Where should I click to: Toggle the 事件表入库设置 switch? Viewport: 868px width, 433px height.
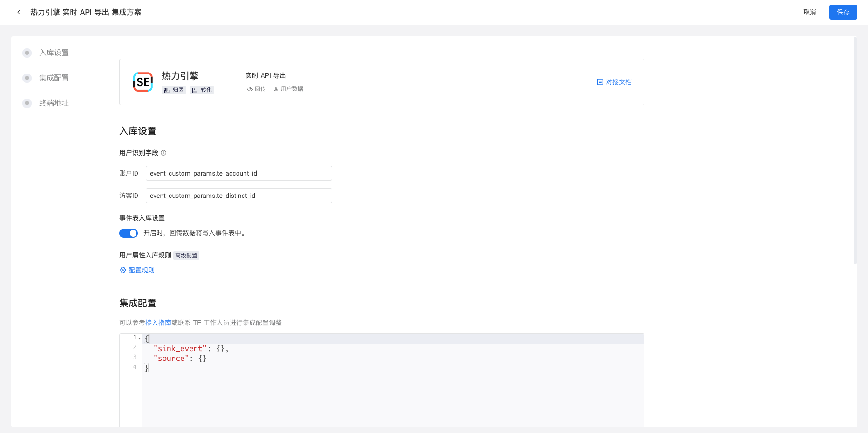click(x=129, y=233)
